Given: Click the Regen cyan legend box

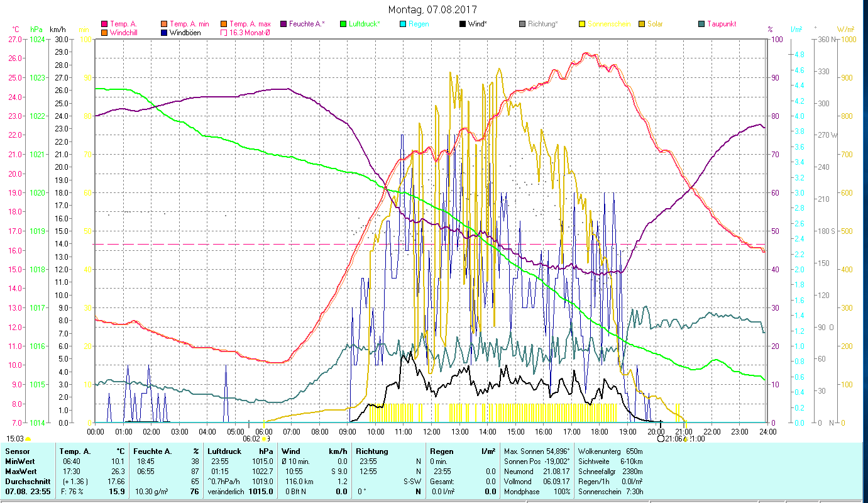Looking at the screenshot, I should [x=402, y=24].
